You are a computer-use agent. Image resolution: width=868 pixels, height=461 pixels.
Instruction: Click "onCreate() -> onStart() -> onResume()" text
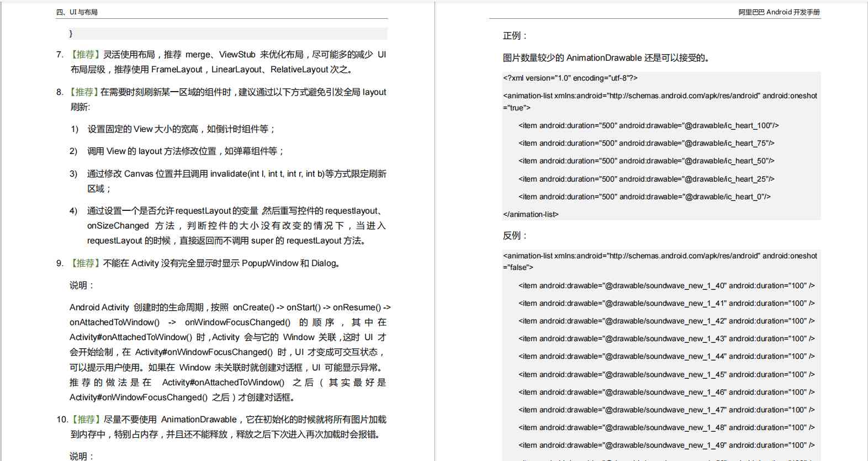pos(306,308)
